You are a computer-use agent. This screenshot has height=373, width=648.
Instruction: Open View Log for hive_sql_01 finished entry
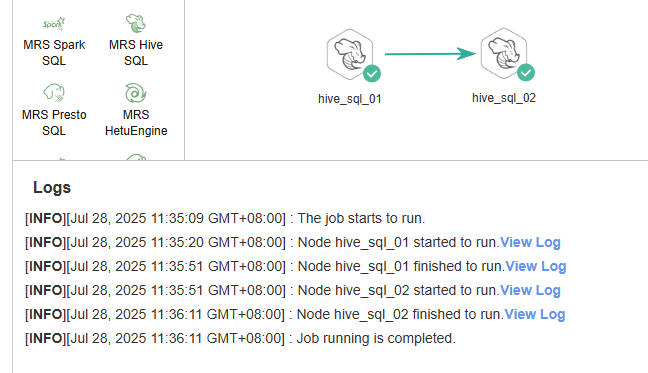pyautogui.click(x=536, y=266)
